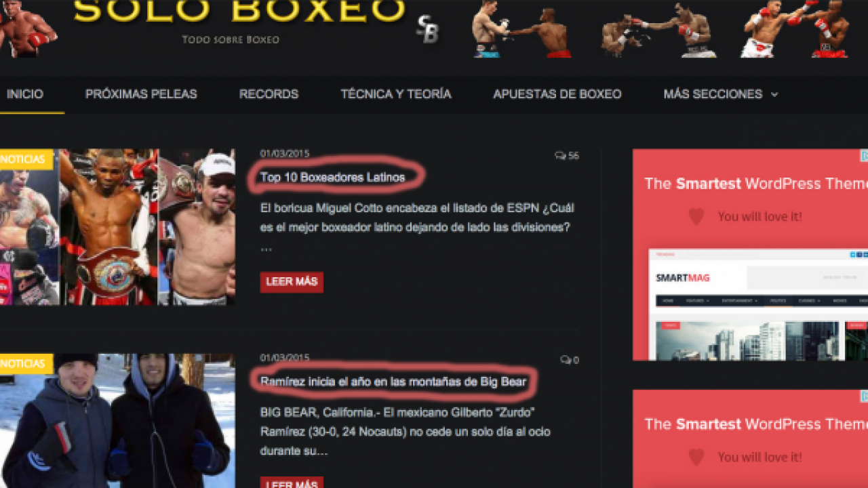
Task: Click the SB logo emblem in the header
Action: [x=427, y=29]
